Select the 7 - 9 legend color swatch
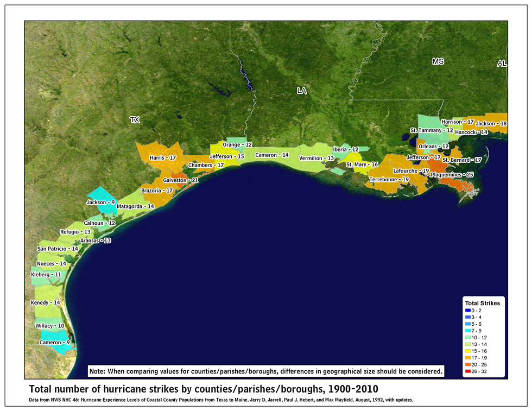The width and height of the screenshot is (532, 411). click(x=467, y=331)
